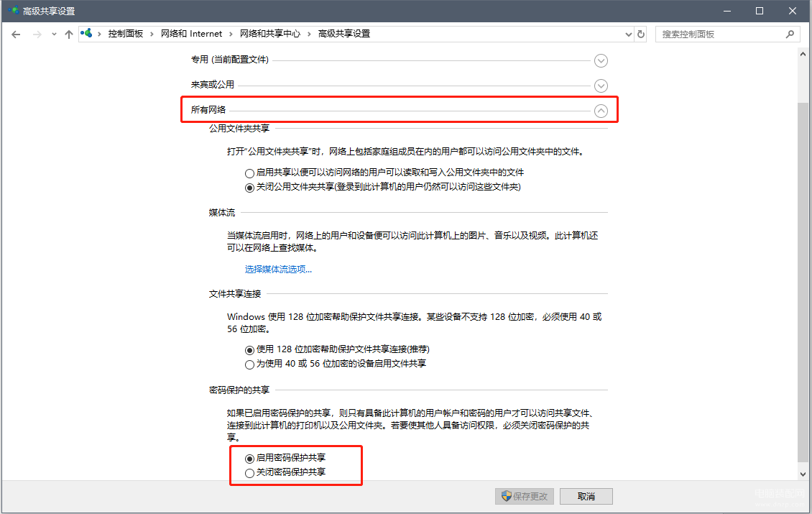Click the network icon in address bar
This screenshot has height=514, width=812.
[x=86, y=34]
